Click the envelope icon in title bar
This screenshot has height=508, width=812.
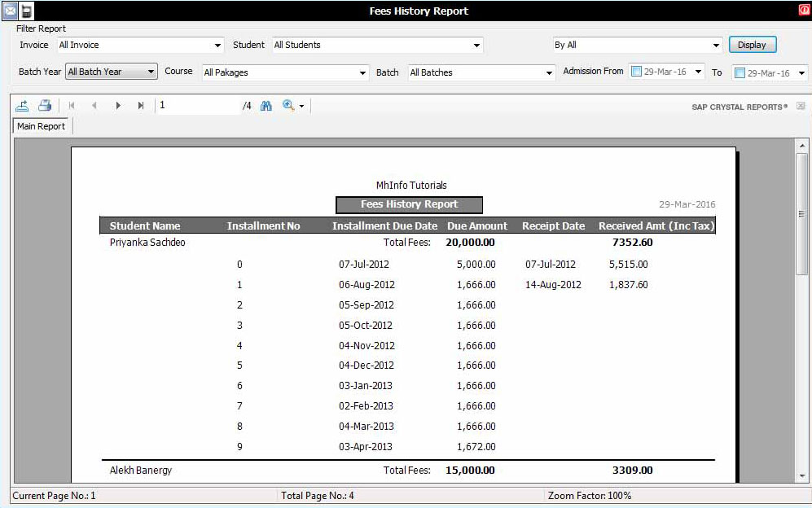pyautogui.click(x=11, y=11)
